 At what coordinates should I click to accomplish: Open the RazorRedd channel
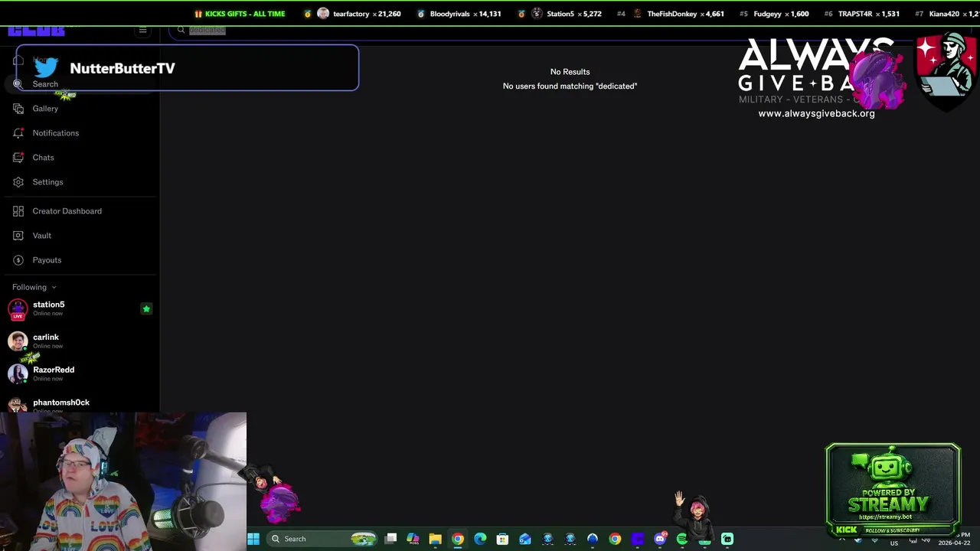tap(80, 373)
